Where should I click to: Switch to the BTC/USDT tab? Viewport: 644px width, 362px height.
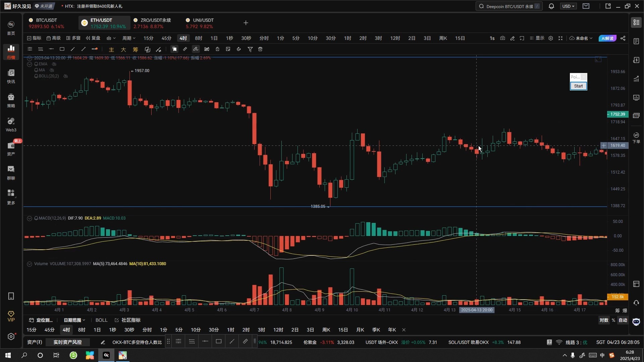46,23
